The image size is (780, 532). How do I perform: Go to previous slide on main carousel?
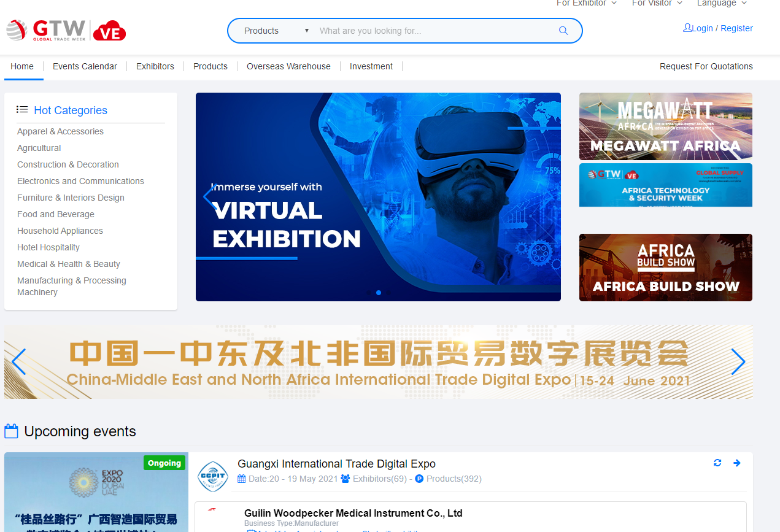(209, 197)
